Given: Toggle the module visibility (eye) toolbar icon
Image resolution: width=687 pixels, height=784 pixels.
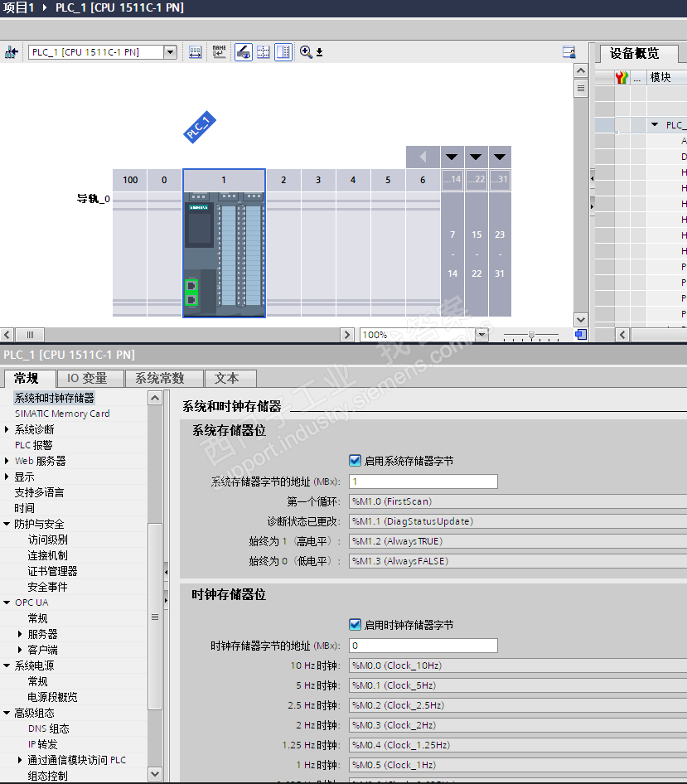Looking at the screenshot, I should [244, 52].
